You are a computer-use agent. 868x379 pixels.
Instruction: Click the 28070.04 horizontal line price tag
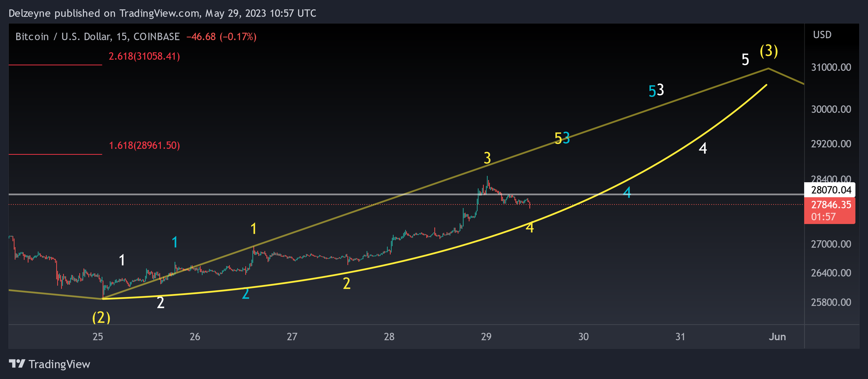830,190
